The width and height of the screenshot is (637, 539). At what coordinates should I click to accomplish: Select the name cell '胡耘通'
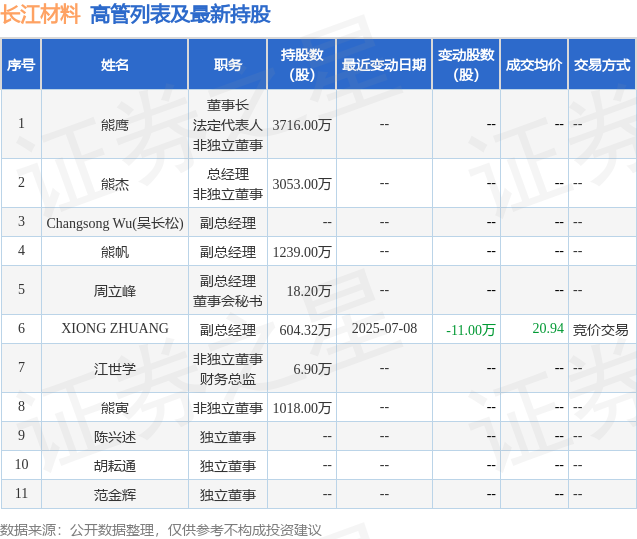tap(115, 466)
